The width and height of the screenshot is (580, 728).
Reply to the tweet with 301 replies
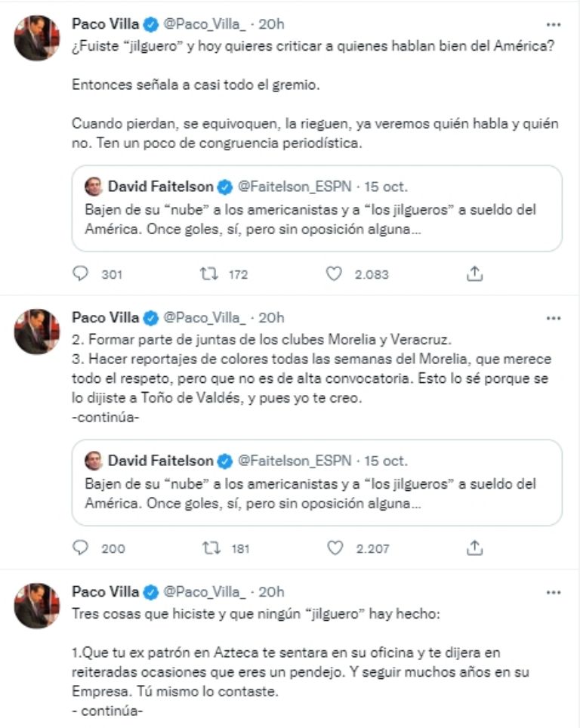81,274
